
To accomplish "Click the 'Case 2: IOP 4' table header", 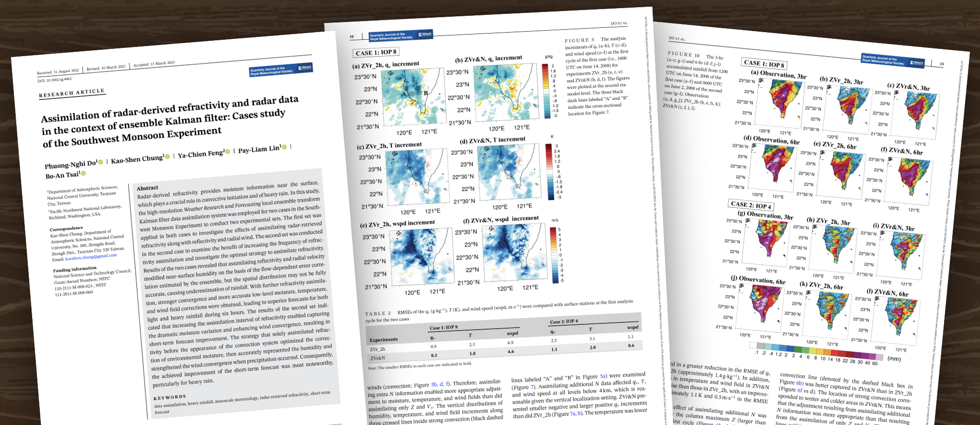I will click(564, 321).
